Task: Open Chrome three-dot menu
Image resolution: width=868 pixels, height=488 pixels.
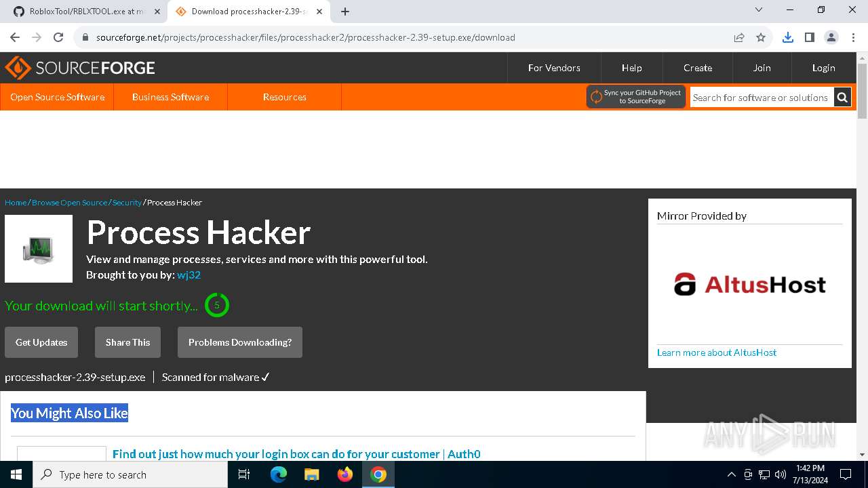Action: pos(852,37)
